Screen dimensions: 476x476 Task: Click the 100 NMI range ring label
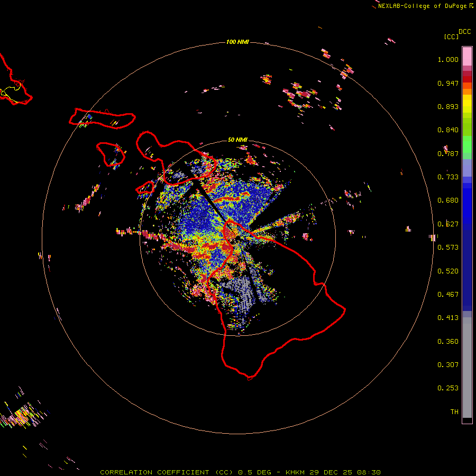237,42
